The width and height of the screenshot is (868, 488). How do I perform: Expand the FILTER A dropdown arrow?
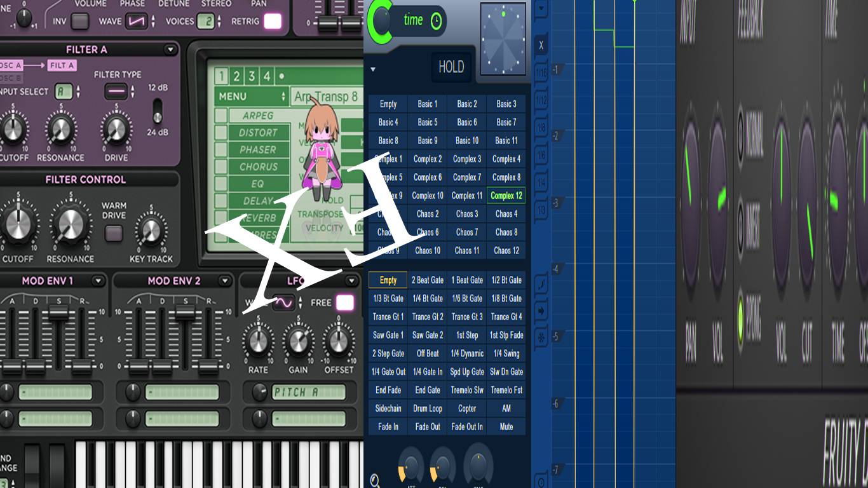click(170, 50)
